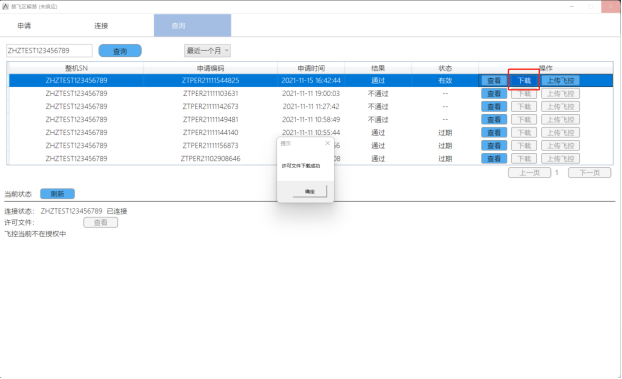Click 上传飞控 in the ZTPER21102908646 row
Screen dimensions: 622x379
pyautogui.click(x=561, y=159)
